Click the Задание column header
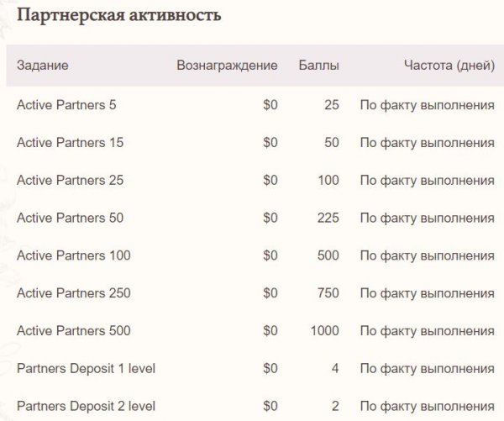504x421 pixels. [x=43, y=66]
